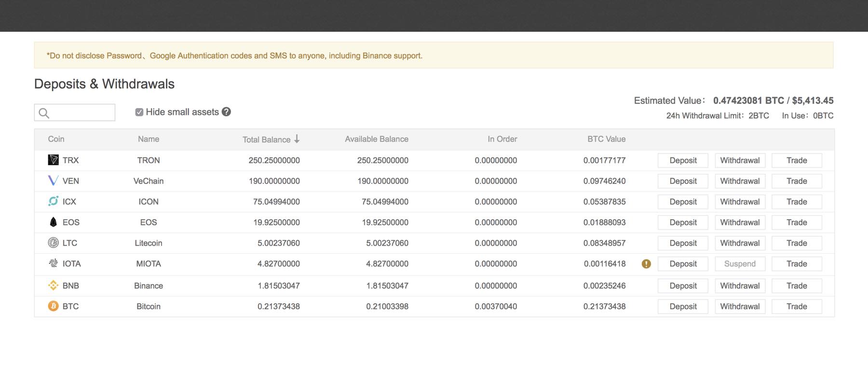
Task: Click the Estimated Value 0.47423081 BTC text
Action: point(748,100)
